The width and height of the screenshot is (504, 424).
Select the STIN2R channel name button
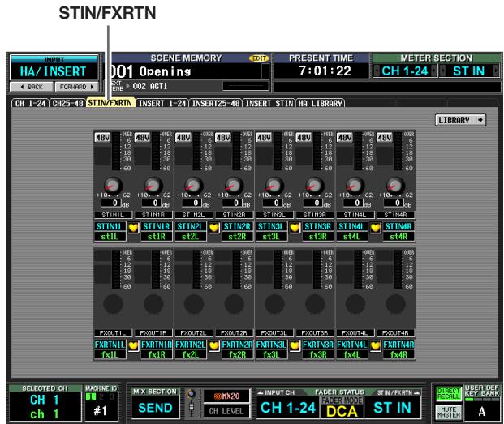237,227
